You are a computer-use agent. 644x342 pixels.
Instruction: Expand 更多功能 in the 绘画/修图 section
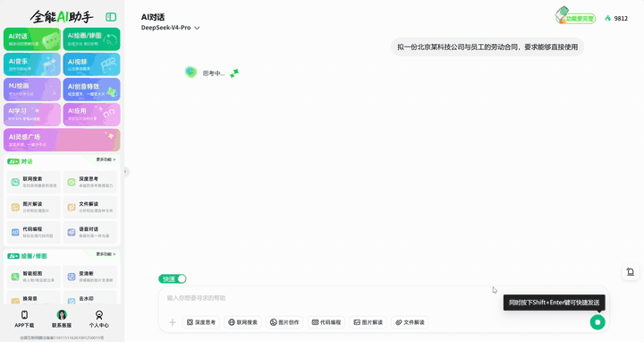[x=106, y=254]
